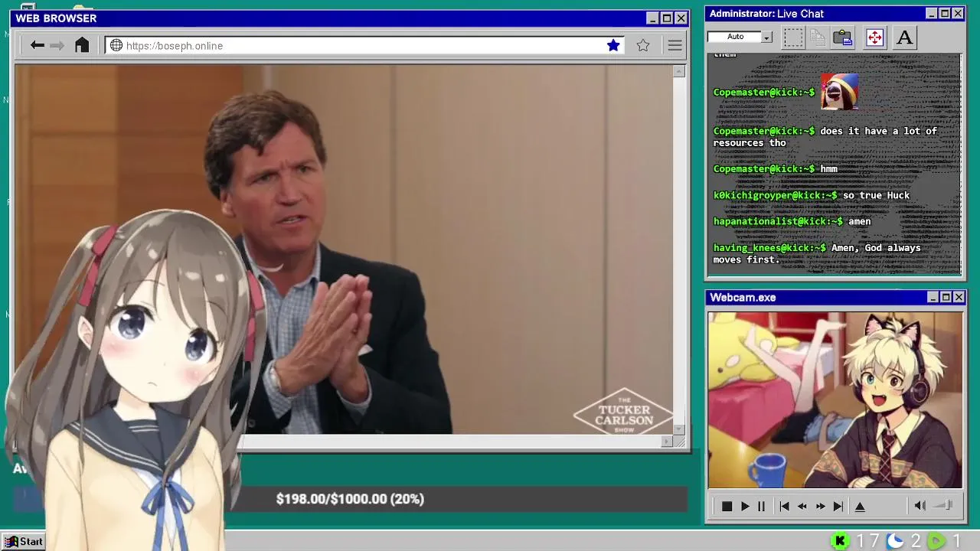Image resolution: width=980 pixels, height=551 pixels.
Task: Click the donation progress bar $198.00/$1000.00
Action: [x=350, y=499]
